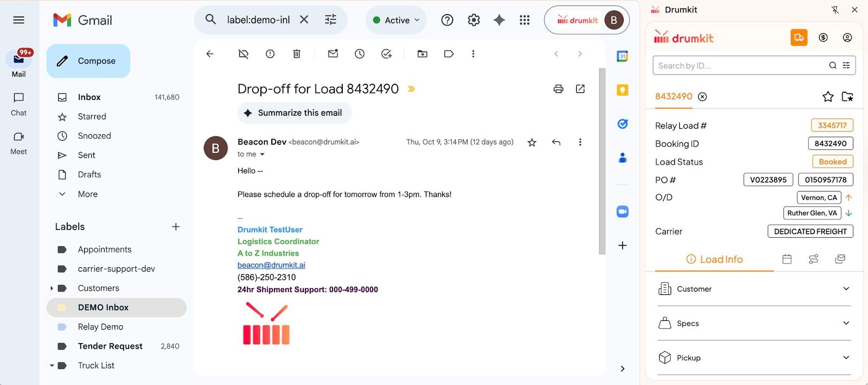Get more add-ons plus icon
Viewport: 868px width, 385px height.
pyautogui.click(x=623, y=245)
